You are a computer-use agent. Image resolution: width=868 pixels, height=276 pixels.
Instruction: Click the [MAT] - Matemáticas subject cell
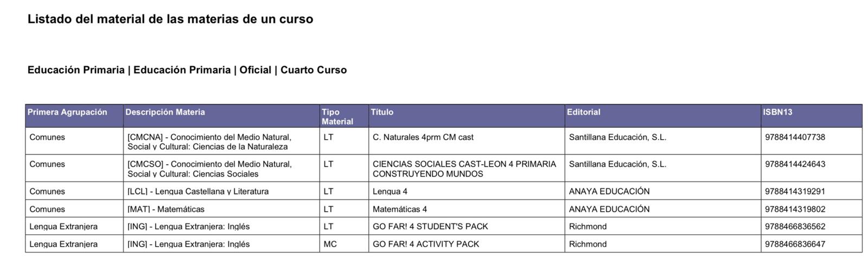(x=221, y=209)
